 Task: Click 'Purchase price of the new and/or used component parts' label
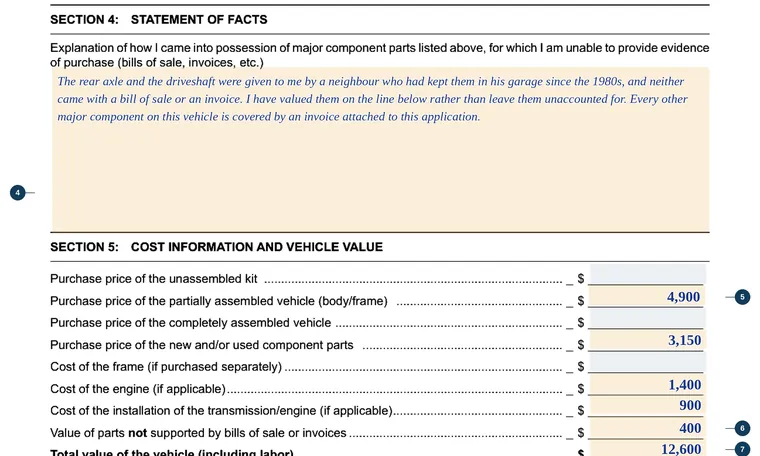[202, 345]
